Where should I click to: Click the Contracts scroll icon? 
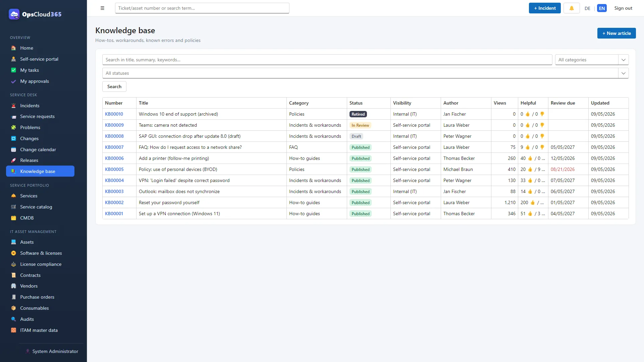(13, 275)
